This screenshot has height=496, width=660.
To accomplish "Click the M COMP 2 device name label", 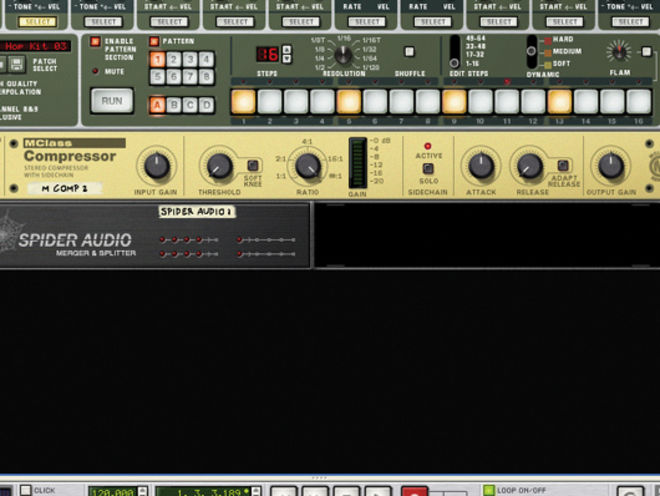I will point(64,189).
